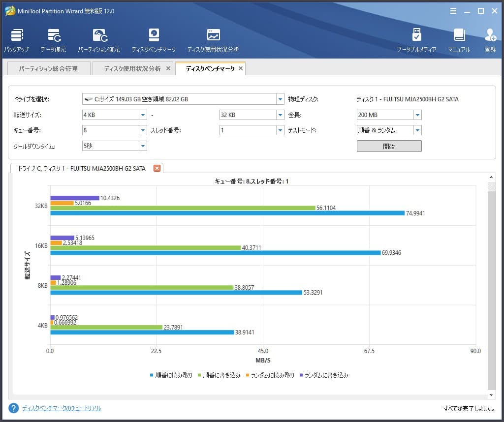Click the ランダムに書き込み purple legend swatch
The height and width of the screenshot is (422, 504).
point(301,375)
